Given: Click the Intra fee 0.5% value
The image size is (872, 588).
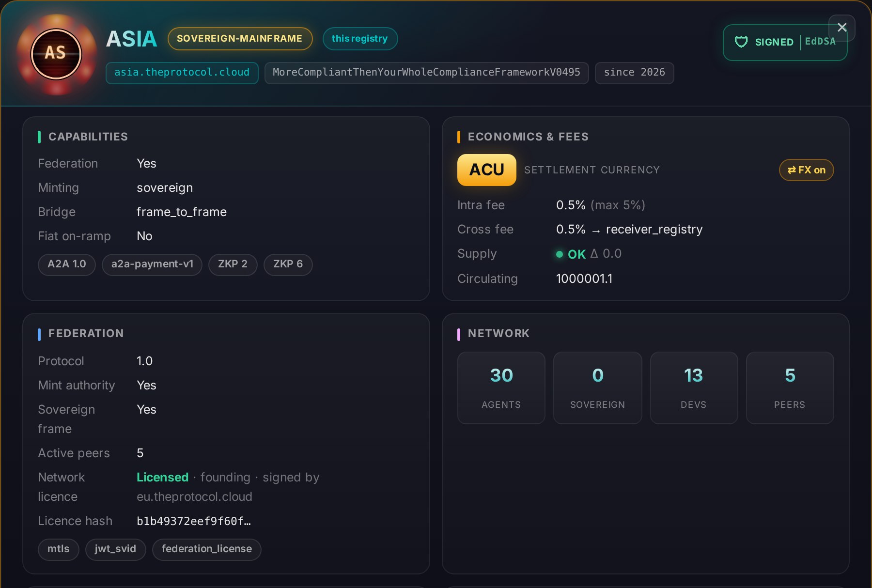Looking at the screenshot, I should 571,205.
